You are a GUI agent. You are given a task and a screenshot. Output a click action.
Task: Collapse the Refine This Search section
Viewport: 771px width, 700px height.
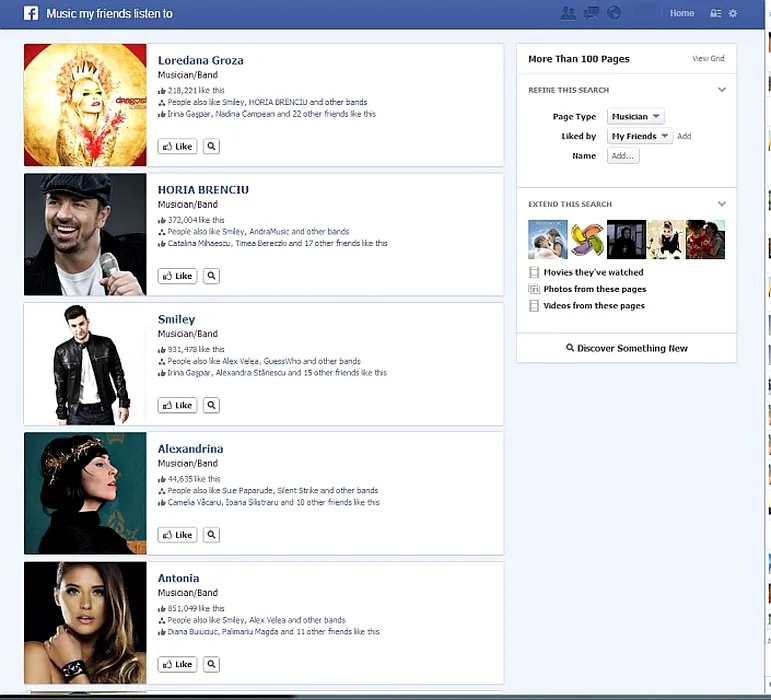(x=722, y=90)
